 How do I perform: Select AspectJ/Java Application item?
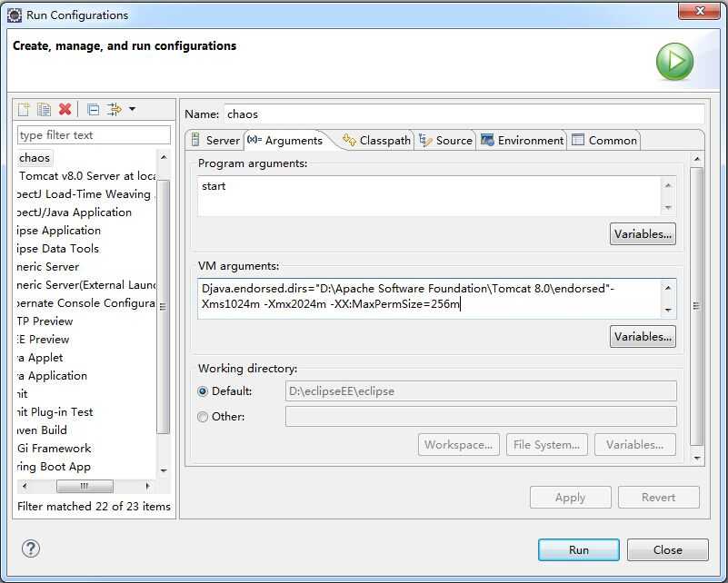pos(75,212)
